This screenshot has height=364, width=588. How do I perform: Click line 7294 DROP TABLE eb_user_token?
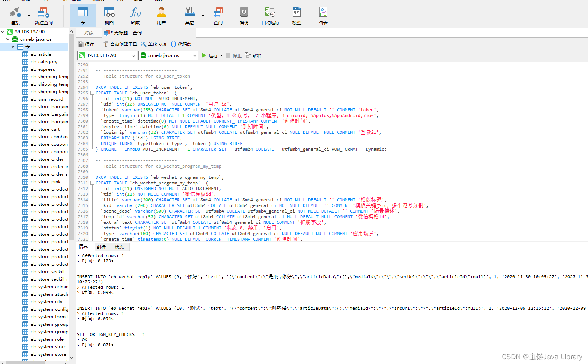144,87
